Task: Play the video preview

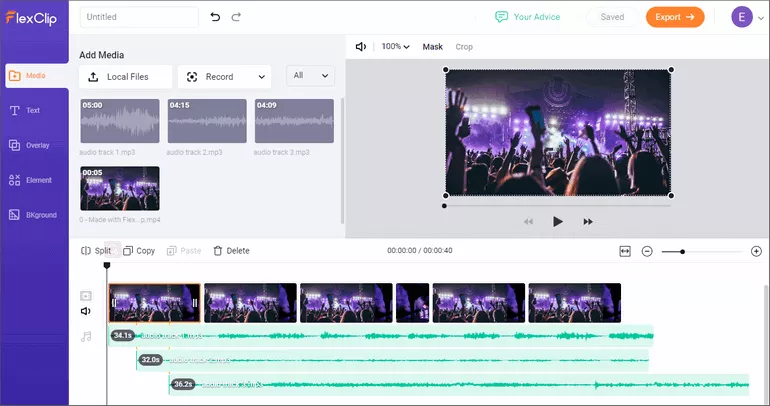Action: click(557, 221)
